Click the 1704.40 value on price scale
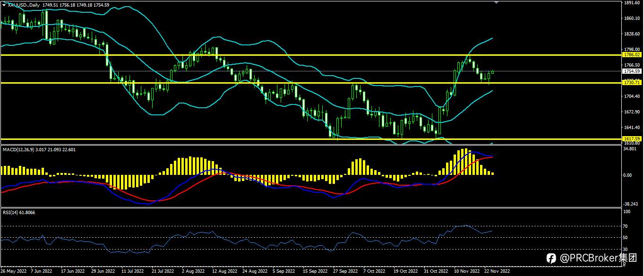 click(x=631, y=96)
